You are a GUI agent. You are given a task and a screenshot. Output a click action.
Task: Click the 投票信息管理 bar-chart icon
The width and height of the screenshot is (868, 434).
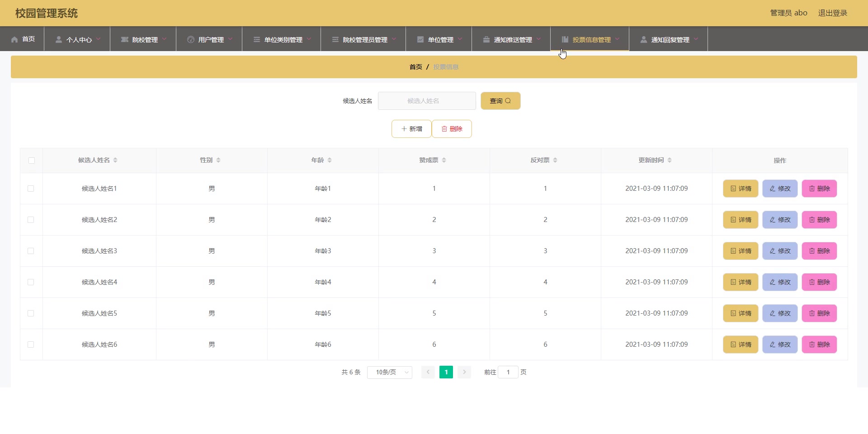point(566,39)
